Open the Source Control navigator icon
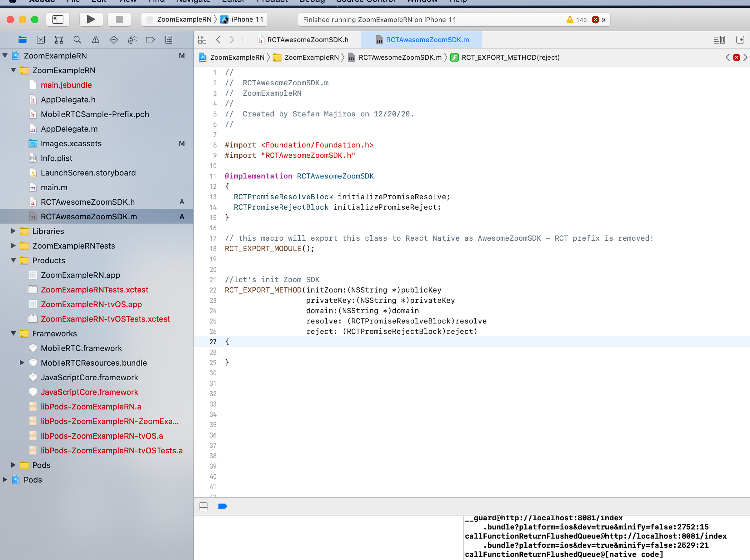This screenshot has height=560, width=750. click(x=41, y=40)
